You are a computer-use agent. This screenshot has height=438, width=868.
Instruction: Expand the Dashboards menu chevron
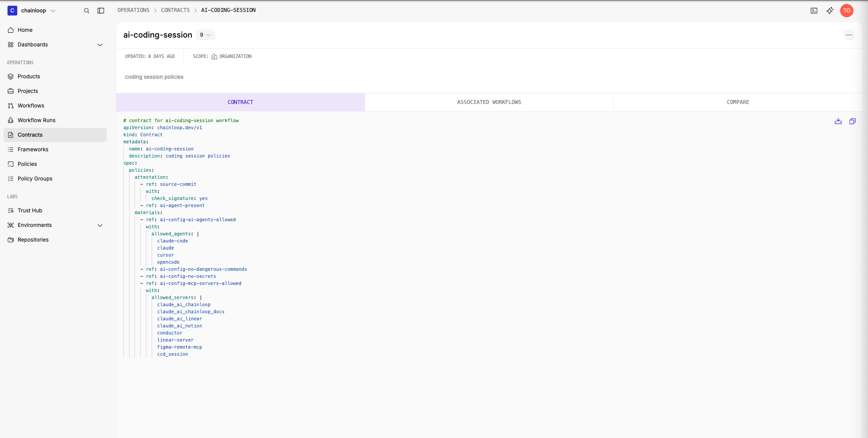tap(100, 45)
